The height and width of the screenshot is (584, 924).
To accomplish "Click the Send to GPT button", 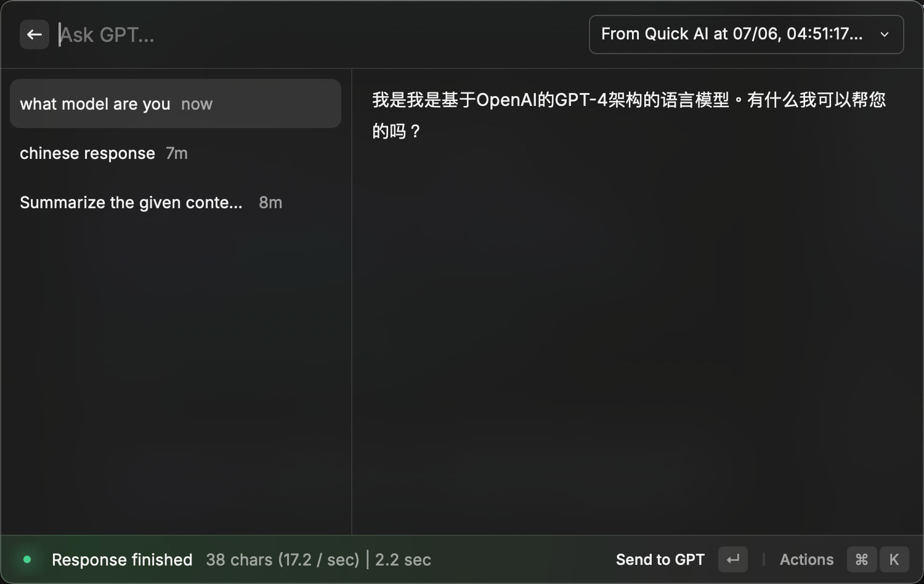I will pos(660,559).
